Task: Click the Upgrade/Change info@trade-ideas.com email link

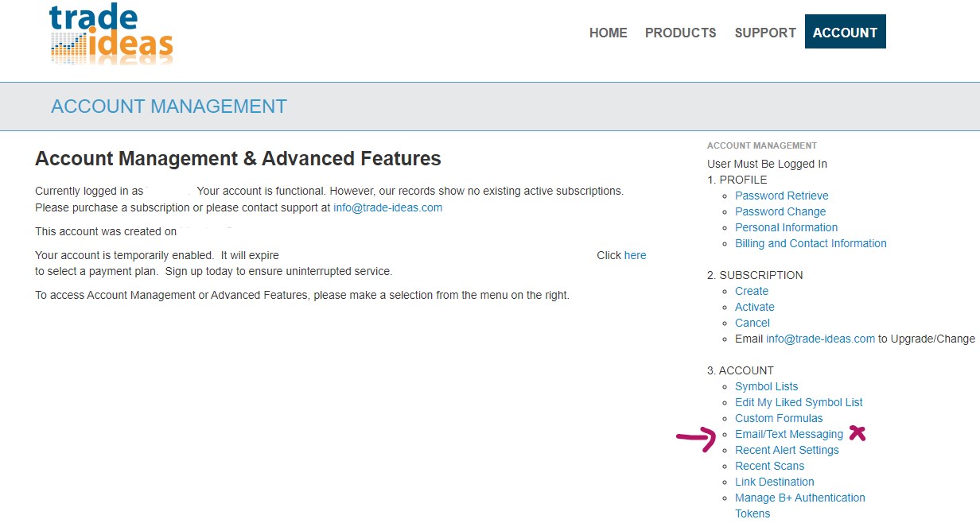Action: 820,339
